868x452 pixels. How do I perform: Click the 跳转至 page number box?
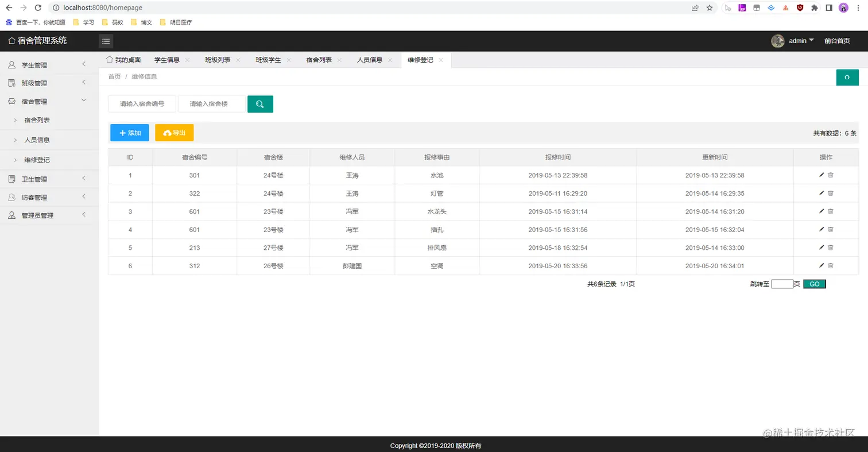[x=782, y=284]
